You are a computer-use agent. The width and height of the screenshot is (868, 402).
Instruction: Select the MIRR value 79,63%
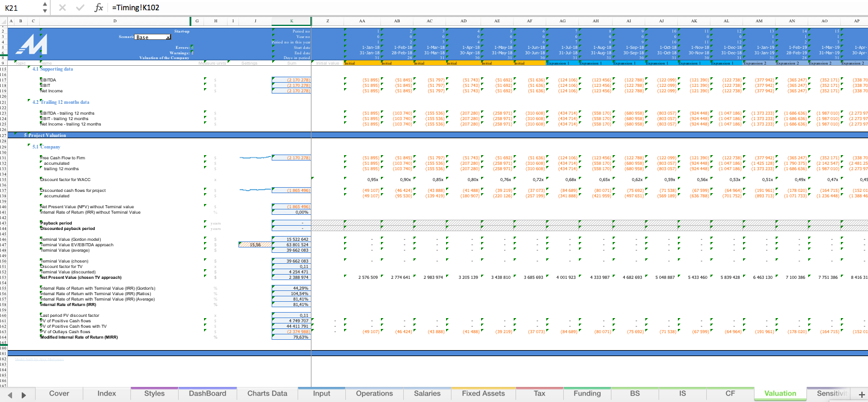click(x=292, y=337)
